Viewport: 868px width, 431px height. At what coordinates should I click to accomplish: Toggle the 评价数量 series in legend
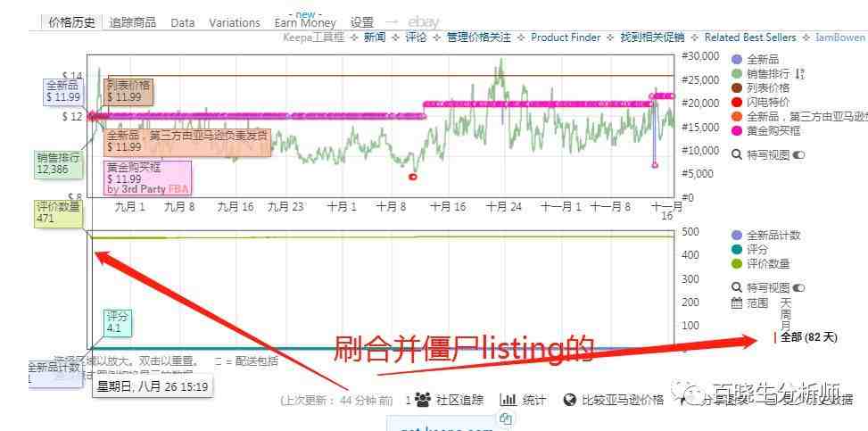pyautogui.click(x=761, y=264)
